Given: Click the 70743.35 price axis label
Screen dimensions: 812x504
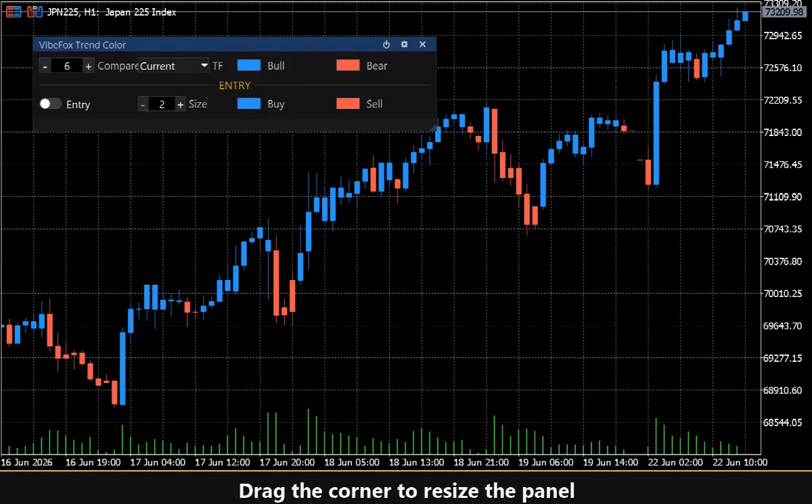Looking at the screenshot, I should [x=782, y=229].
